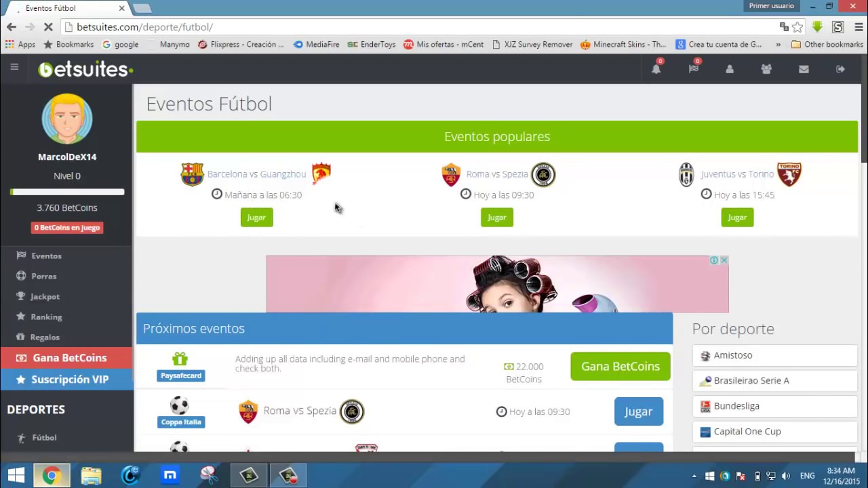Open the Barcelona vs Guangzhou link

pos(256,174)
